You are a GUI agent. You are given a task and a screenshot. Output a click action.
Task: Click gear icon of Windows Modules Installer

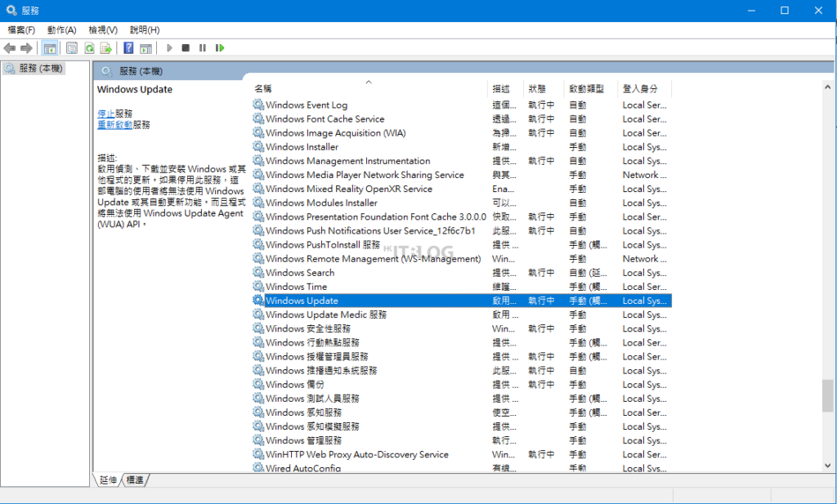pos(258,203)
